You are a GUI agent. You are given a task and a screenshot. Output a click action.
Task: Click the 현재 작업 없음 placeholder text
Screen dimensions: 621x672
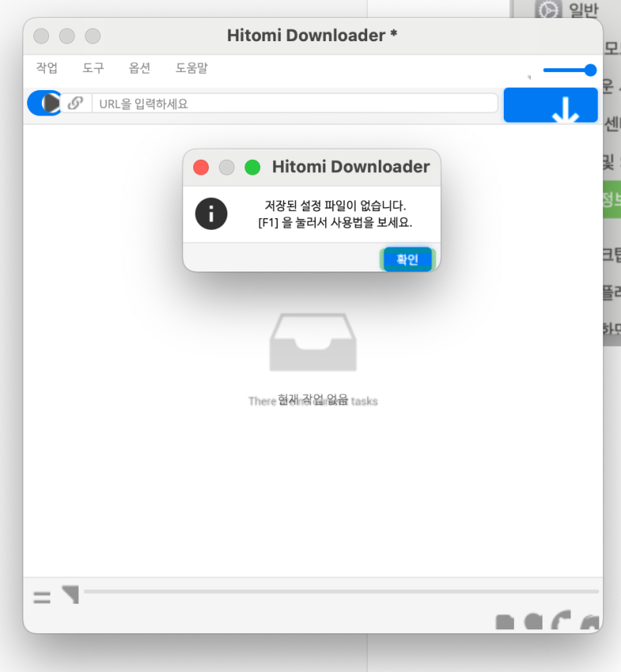click(x=313, y=400)
